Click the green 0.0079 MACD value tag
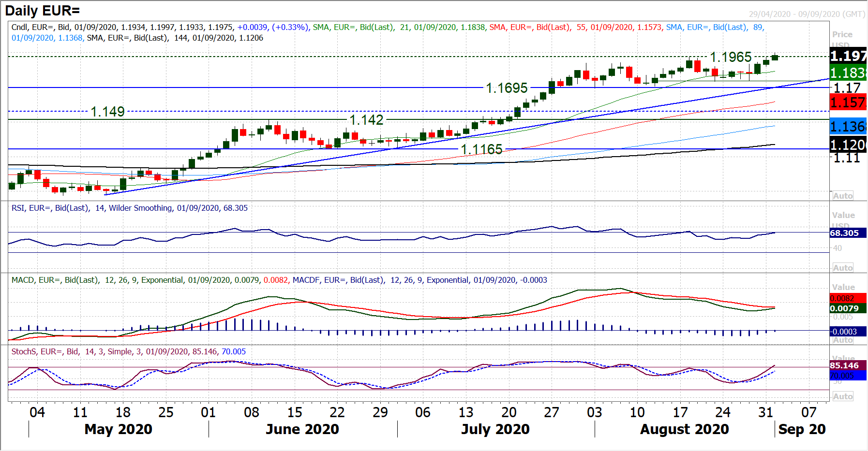 point(848,308)
